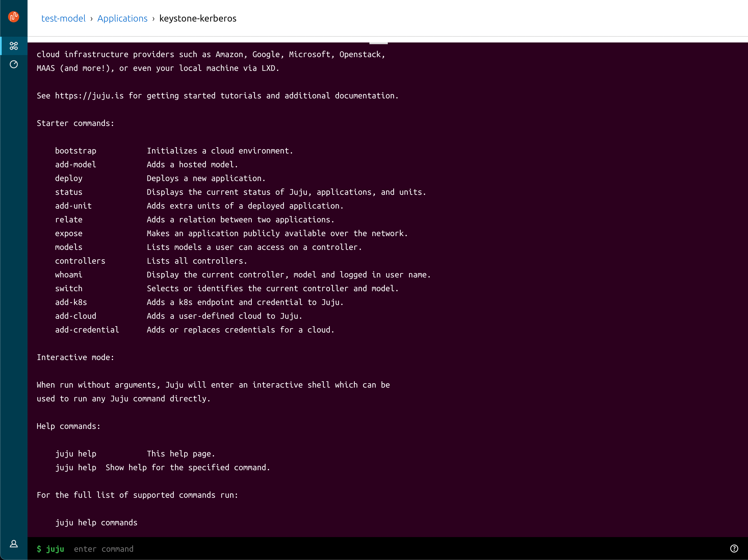Click the juju help commands text

[96, 522]
